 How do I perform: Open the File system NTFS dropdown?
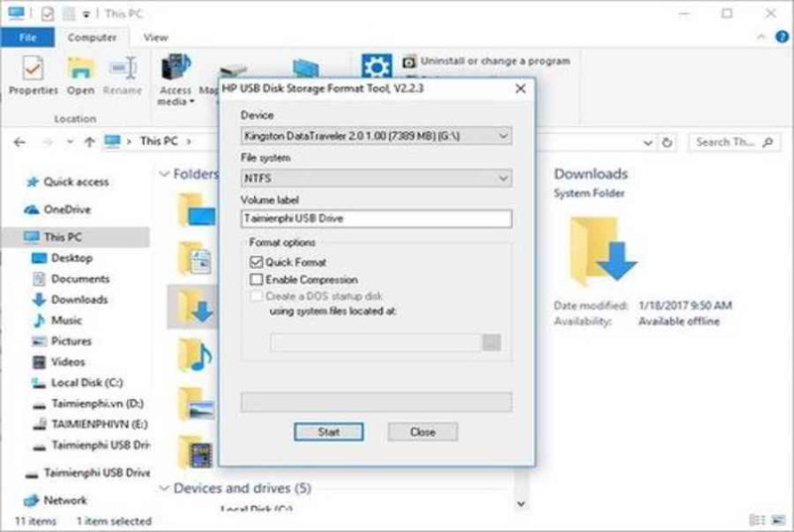(376, 179)
